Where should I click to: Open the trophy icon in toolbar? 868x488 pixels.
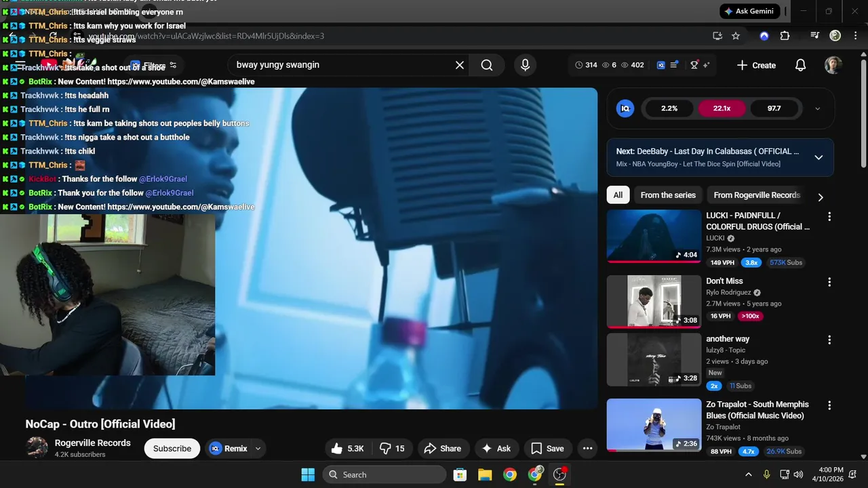coord(694,65)
